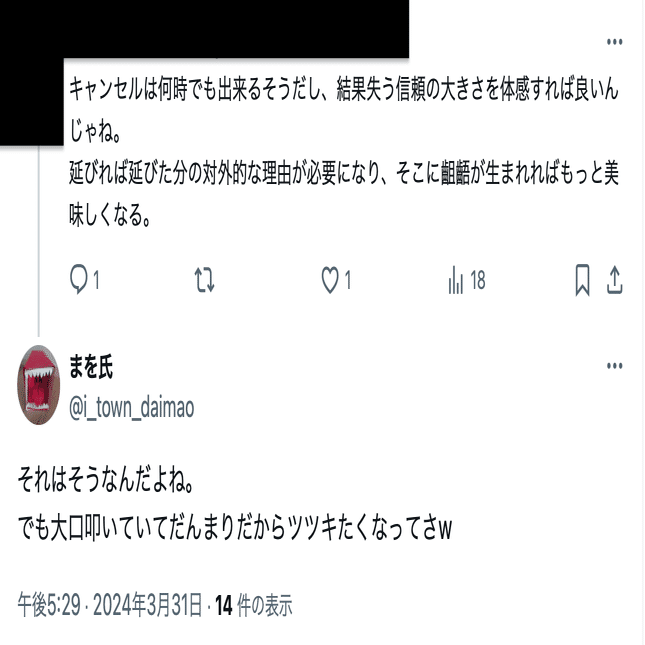
Task: Open the timestamp 午後5:29 · 2024年3月31日
Action: click(110, 605)
